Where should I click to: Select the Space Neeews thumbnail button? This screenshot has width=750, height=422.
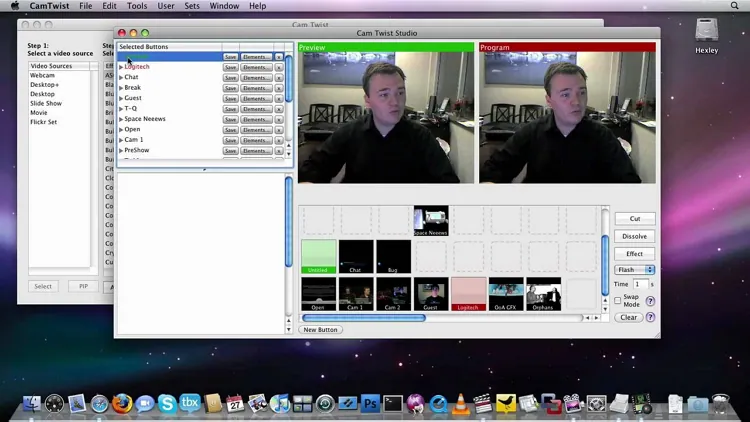[x=431, y=221]
